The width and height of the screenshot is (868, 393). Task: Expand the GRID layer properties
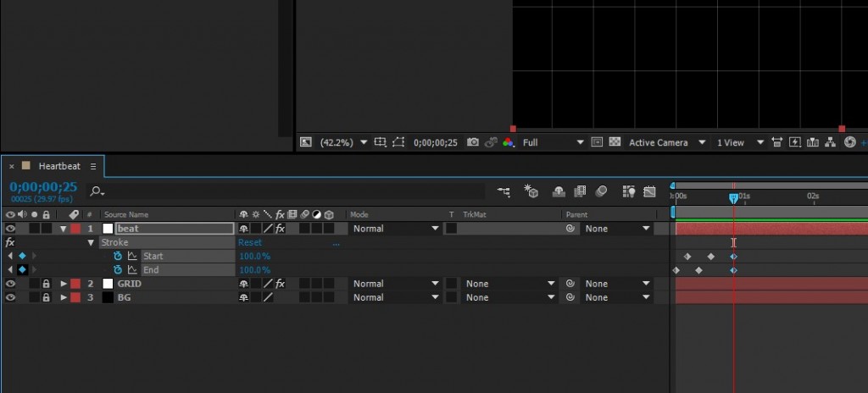click(x=64, y=284)
